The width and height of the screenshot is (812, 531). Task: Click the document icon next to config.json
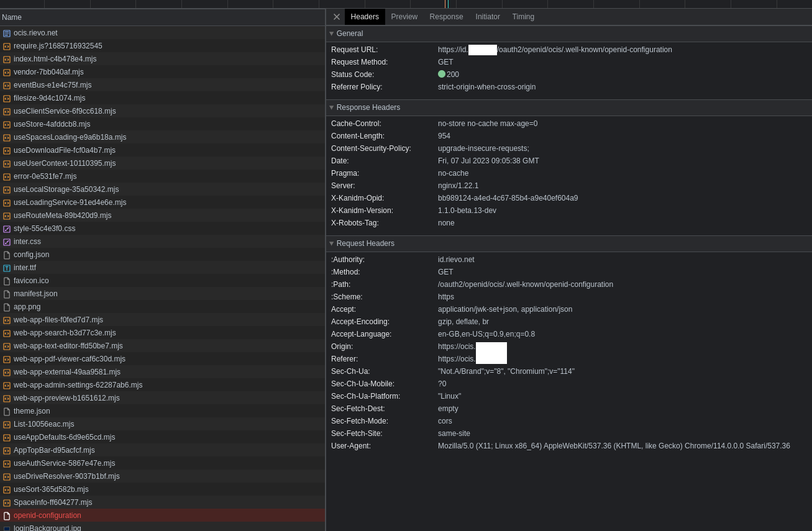[x=7, y=255]
